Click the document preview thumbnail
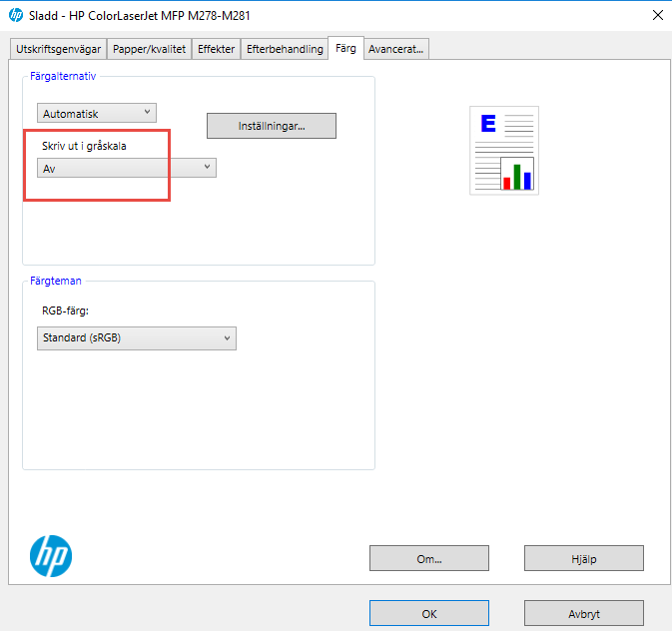This screenshot has height=631, width=672. click(x=504, y=151)
